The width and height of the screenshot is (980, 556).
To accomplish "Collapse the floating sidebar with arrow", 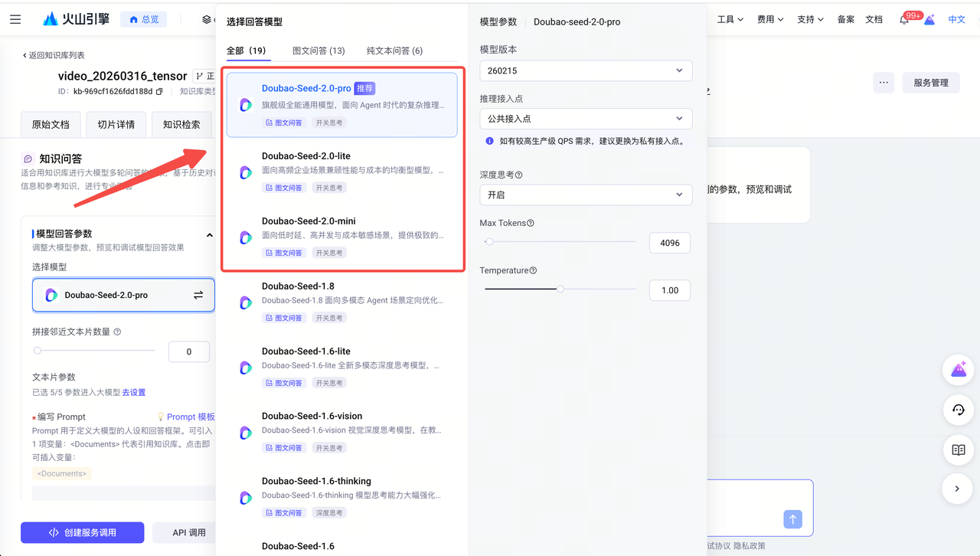I will pos(958,488).
